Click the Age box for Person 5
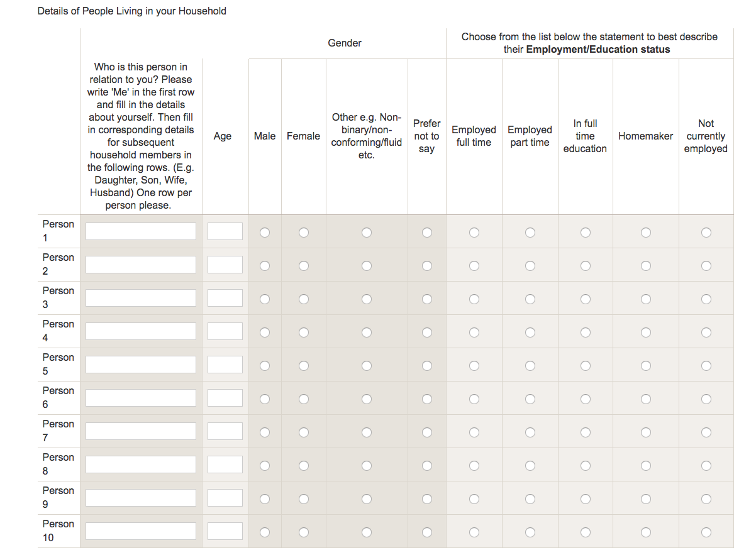 point(225,365)
